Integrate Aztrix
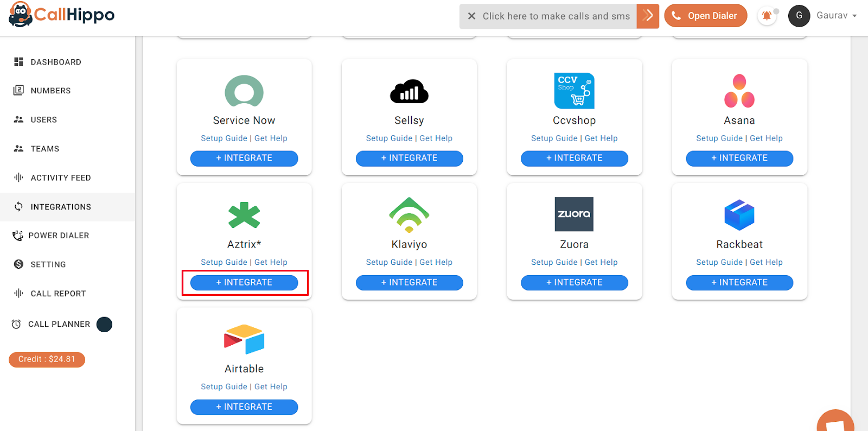 pyautogui.click(x=244, y=282)
